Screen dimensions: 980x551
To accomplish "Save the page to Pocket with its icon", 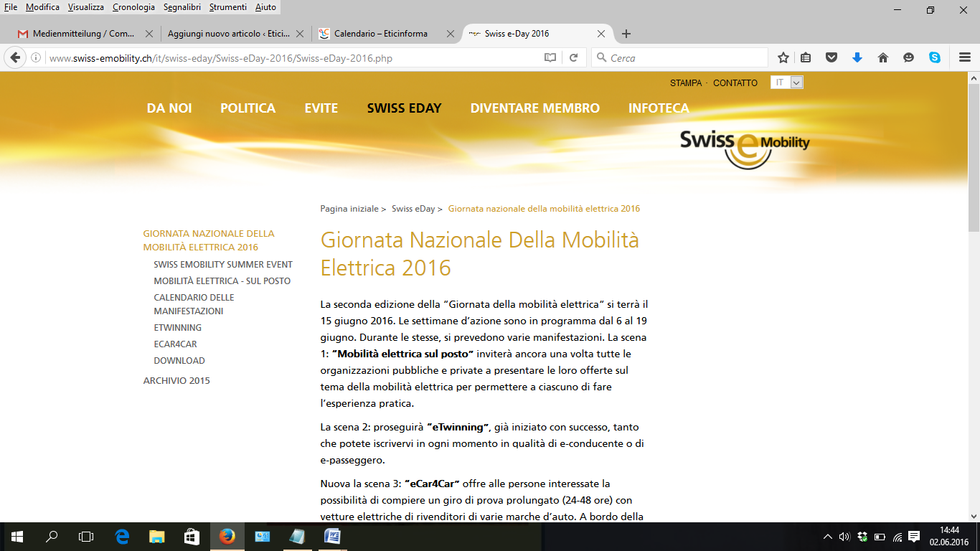I will click(x=831, y=58).
